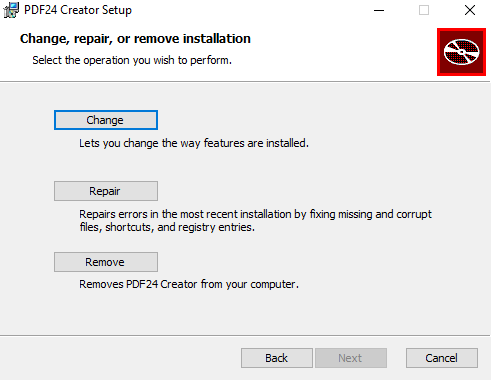Click the 'Lets you change the way features' description
The image size is (491, 380).
194,143
